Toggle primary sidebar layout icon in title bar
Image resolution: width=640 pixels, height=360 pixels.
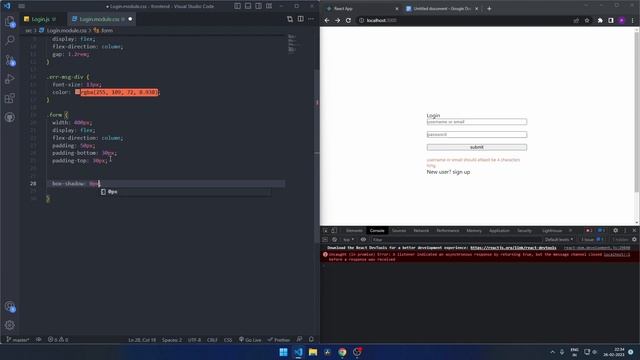[238, 6]
